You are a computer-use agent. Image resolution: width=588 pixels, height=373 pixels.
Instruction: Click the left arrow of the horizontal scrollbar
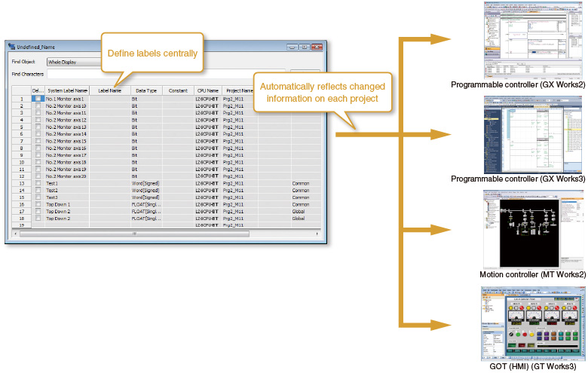pyautogui.click(x=15, y=234)
